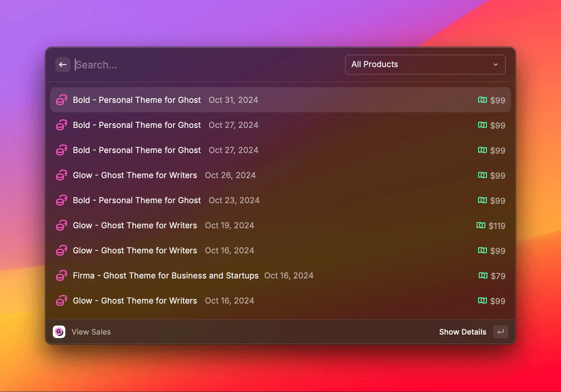The width and height of the screenshot is (561, 392).
Task: Click the chevron arrow in All Products selector
Action: click(x=495, y=65)
